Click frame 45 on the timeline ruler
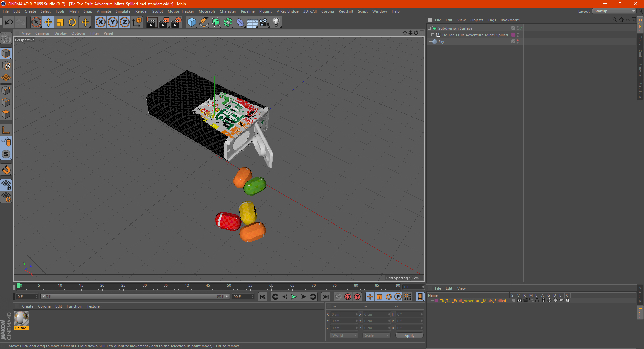 pos(208,286)
